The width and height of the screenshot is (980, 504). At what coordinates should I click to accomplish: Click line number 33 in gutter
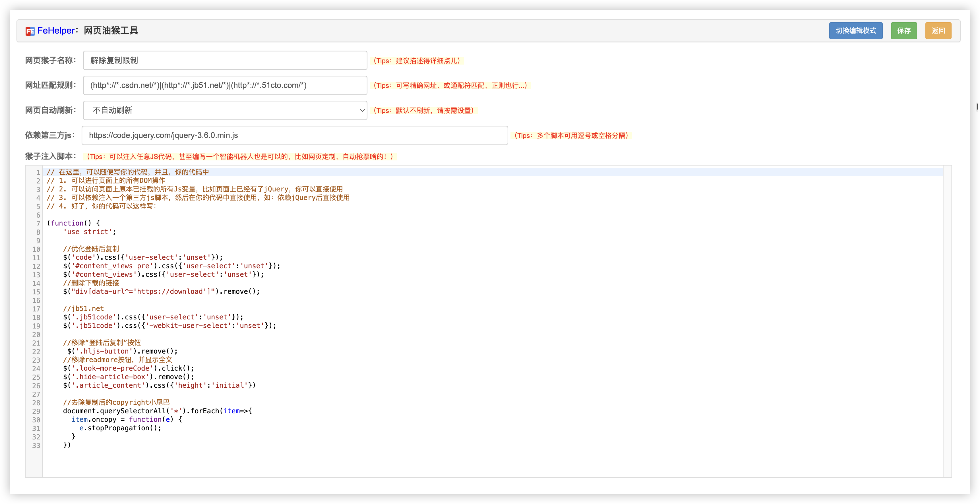tap(36, 445)
